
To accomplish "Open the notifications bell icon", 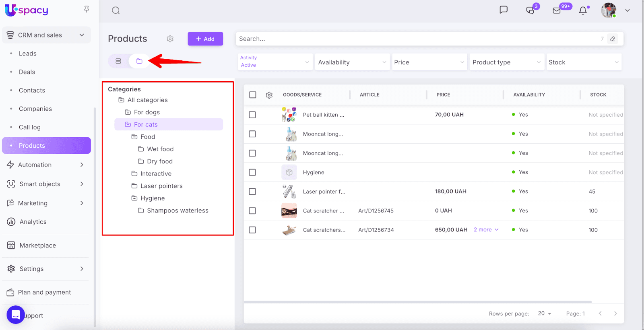I will (583, 11).
